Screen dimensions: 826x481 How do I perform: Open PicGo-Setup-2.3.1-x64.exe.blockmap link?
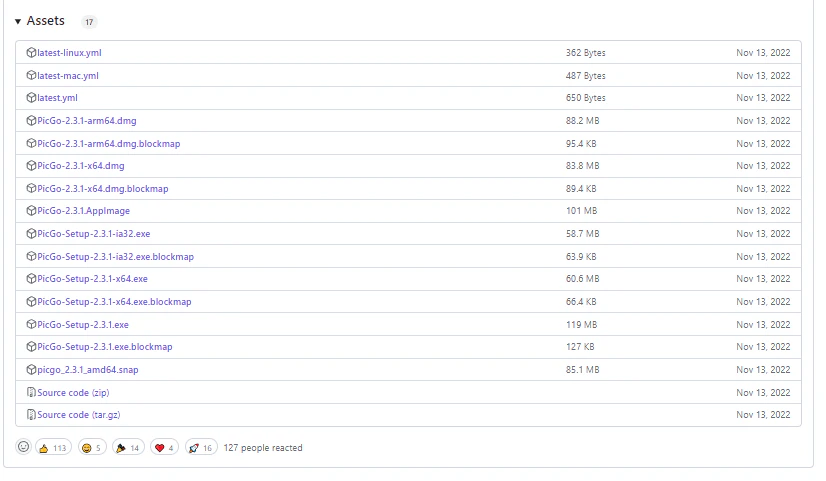[x=114, y=301]
